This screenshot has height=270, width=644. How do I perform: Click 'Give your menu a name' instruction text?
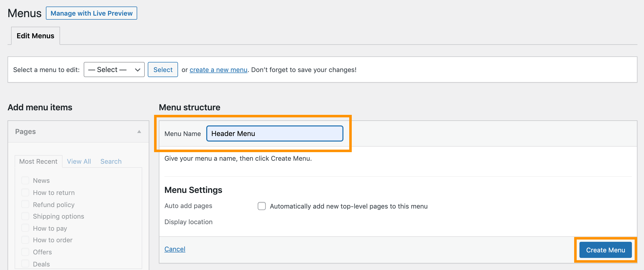coord(238,158)
